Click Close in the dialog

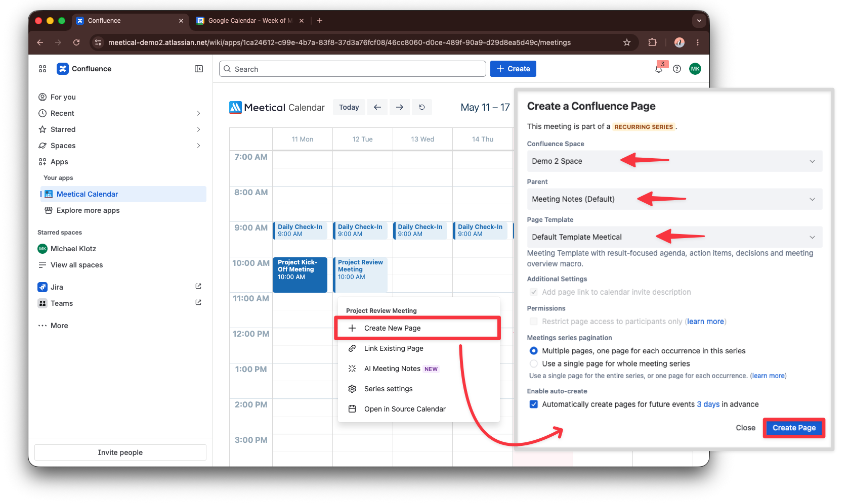pos(745,428)
